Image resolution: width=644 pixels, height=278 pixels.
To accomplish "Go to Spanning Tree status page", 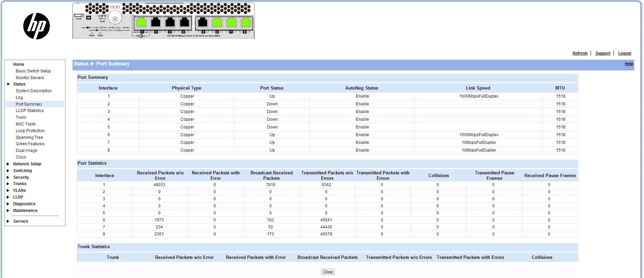I will pos(29,137).
